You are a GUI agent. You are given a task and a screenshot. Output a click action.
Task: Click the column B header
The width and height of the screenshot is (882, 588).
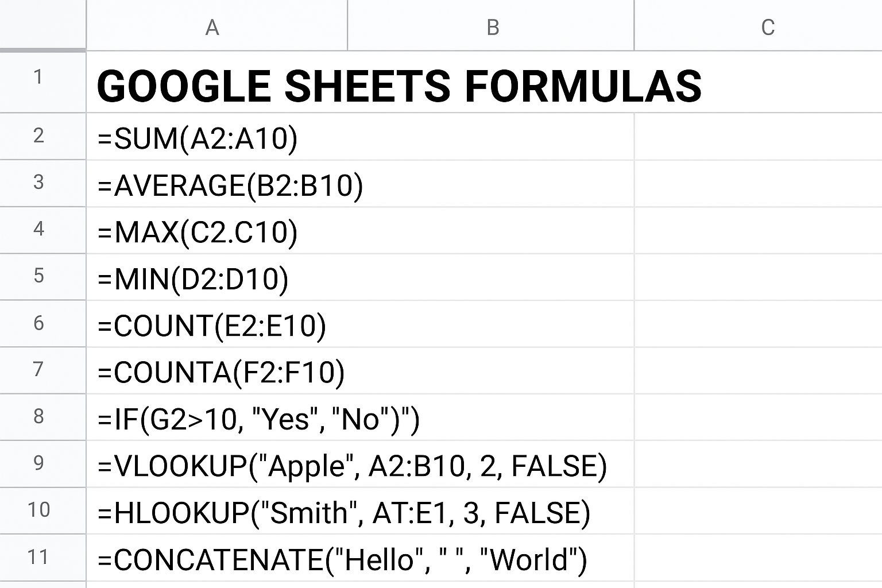(x=492, y=26)
